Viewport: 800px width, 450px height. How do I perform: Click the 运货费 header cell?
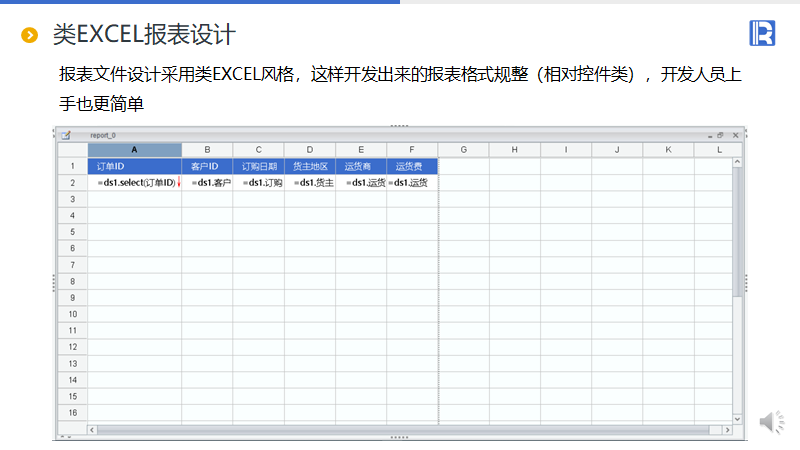412,166
